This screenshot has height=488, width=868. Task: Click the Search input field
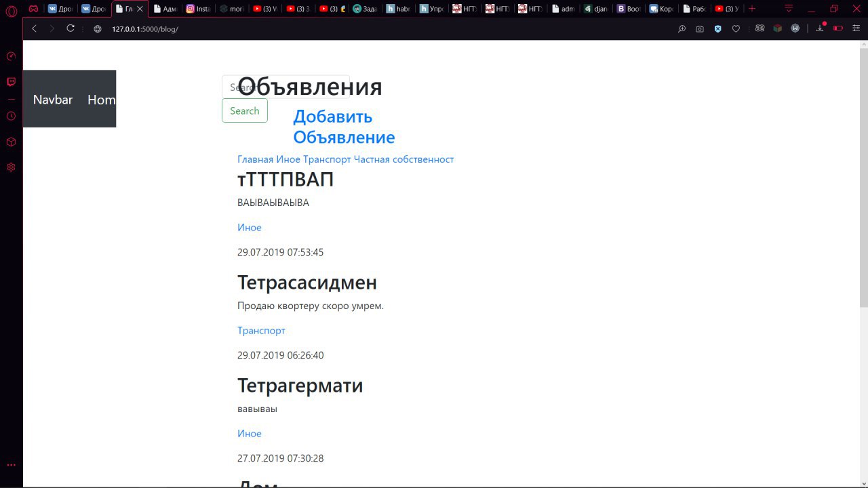[285, 87]
